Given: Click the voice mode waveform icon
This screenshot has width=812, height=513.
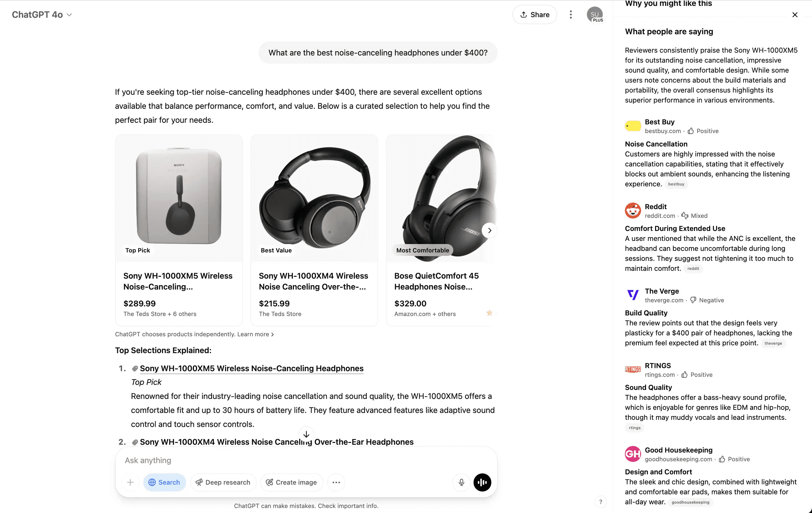Looking at the screenshot, I should pyautogui.click(x=482, y=482).
